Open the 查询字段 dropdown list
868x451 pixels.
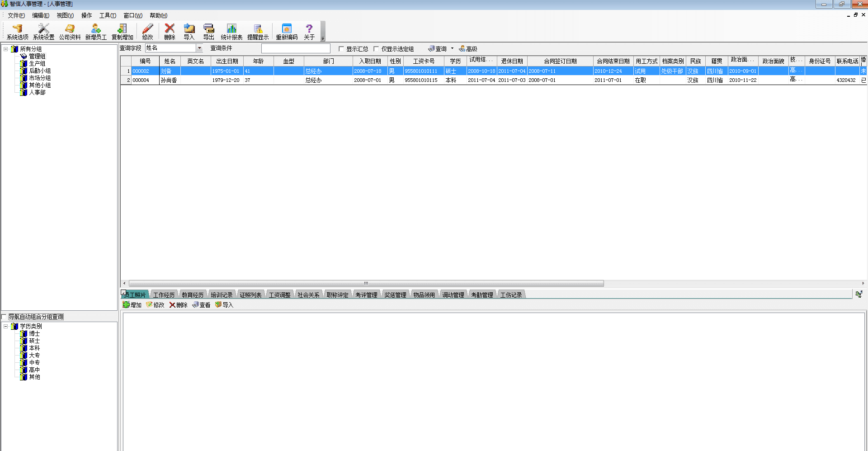click(199, 48)
